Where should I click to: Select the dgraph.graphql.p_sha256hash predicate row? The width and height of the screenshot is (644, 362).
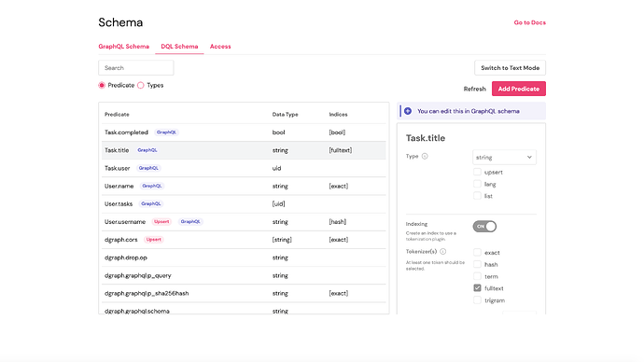click(244, 293)
